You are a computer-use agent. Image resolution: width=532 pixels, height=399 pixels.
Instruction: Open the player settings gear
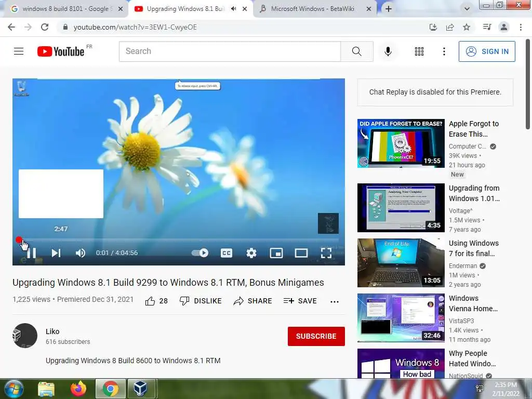[x=251, y=253]
